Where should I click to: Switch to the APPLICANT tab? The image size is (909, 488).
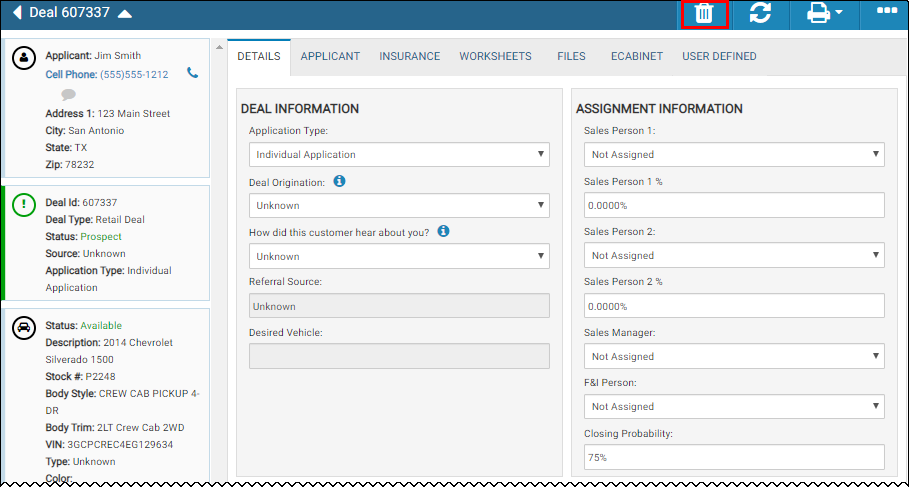point(330,56)
